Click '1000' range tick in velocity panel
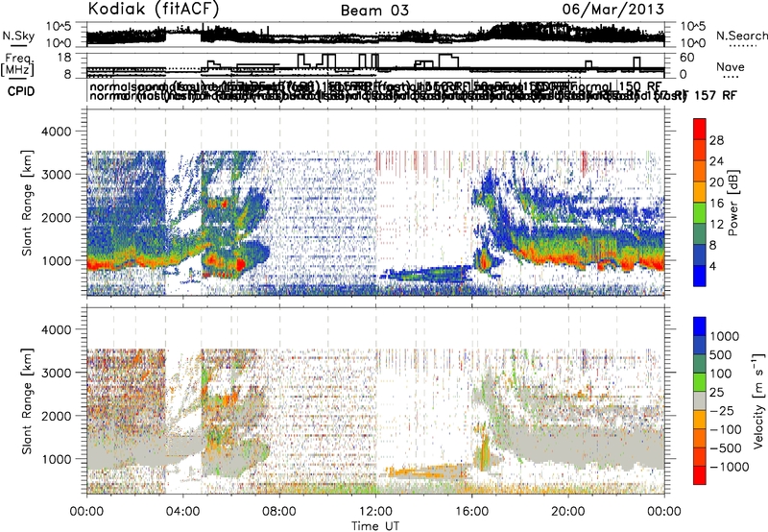This screenshot has width=768, height=532. [59, 458]
